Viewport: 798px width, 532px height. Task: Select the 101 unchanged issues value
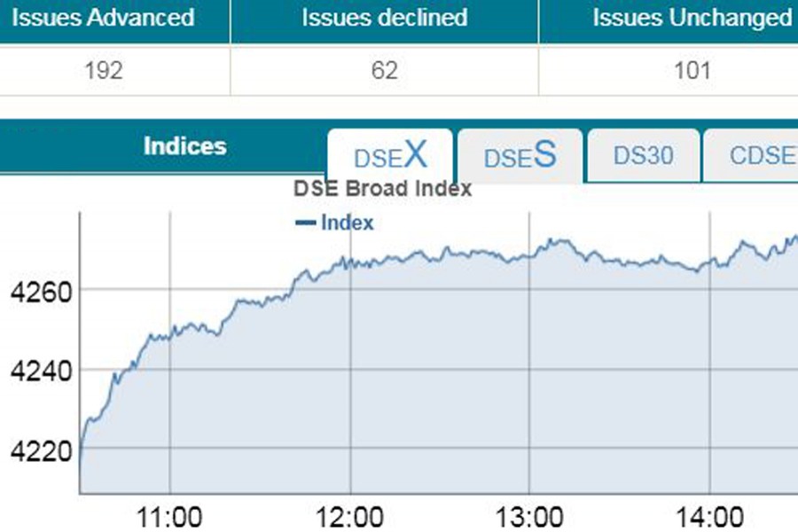coord(692,71)
